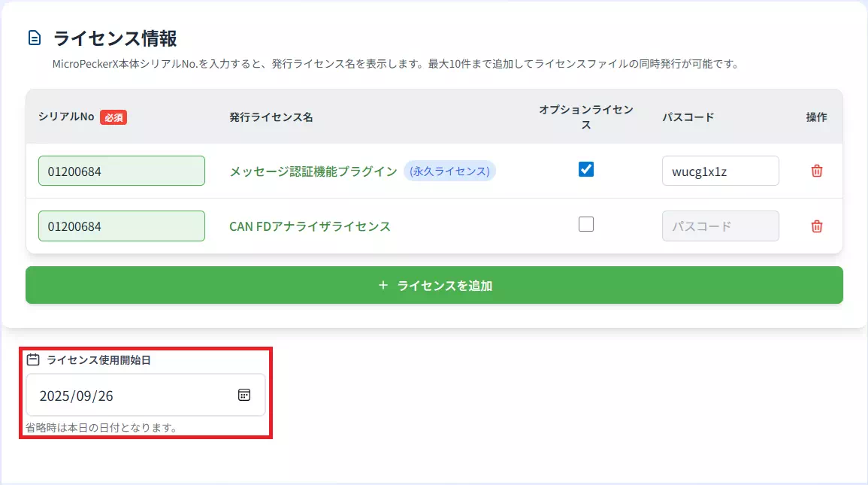Remove CAN FDアナライザライセンス row via trash icon

pyautogui.click(x=817, y=226)
